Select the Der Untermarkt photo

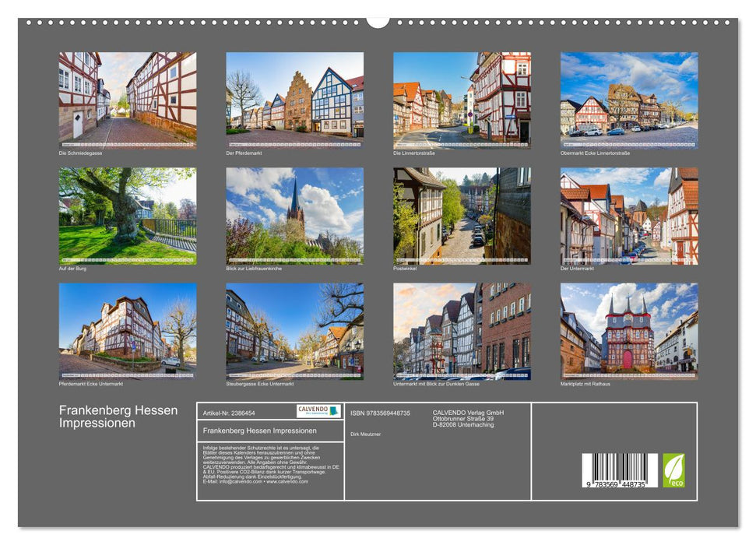(x=629, y=216)
